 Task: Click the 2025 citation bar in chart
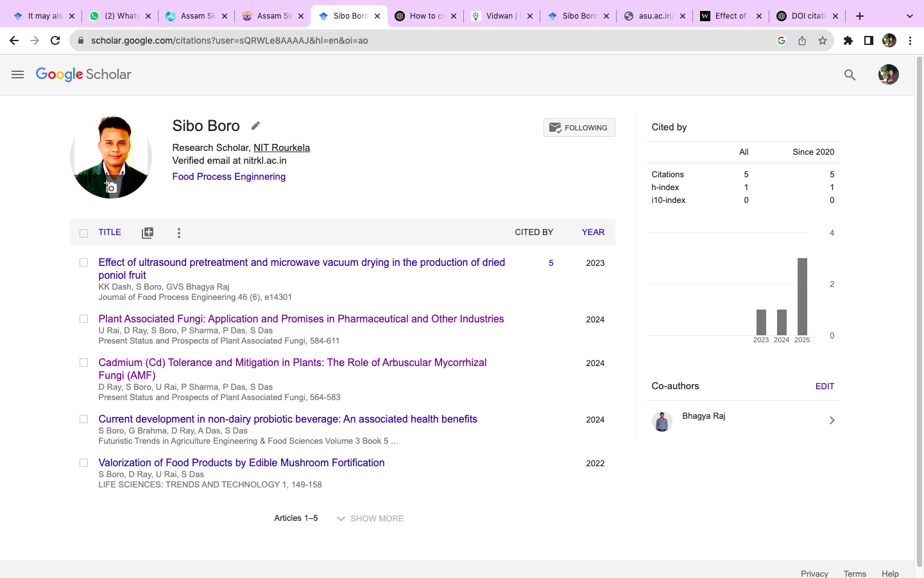click(802, 297)
